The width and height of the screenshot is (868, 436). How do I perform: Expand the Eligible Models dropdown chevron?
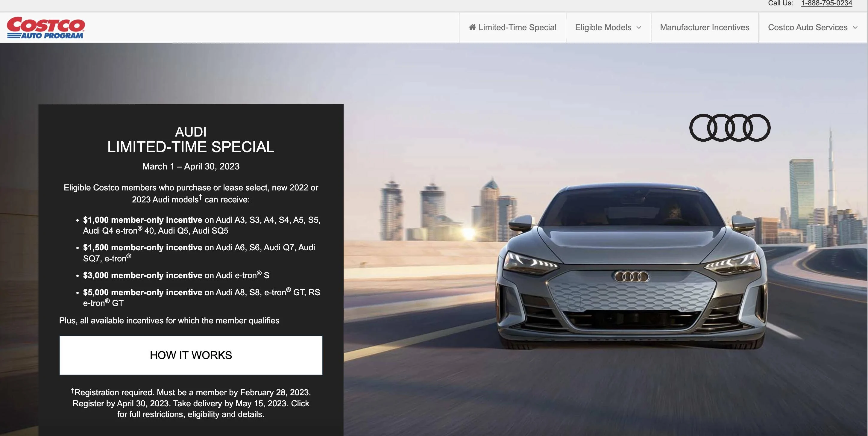(x=639, y=28)
